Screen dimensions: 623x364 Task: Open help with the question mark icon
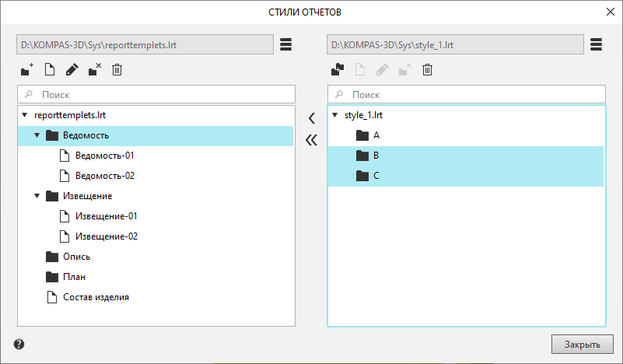pos(19,344)
